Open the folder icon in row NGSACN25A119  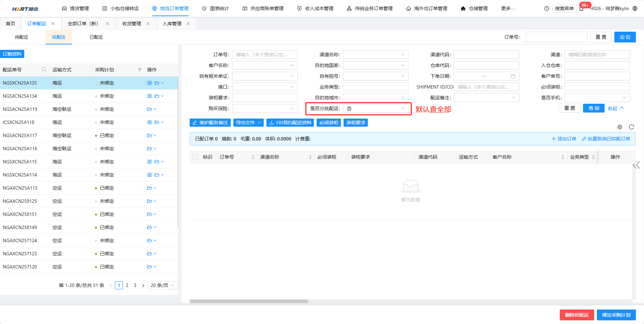pos(149,109)
